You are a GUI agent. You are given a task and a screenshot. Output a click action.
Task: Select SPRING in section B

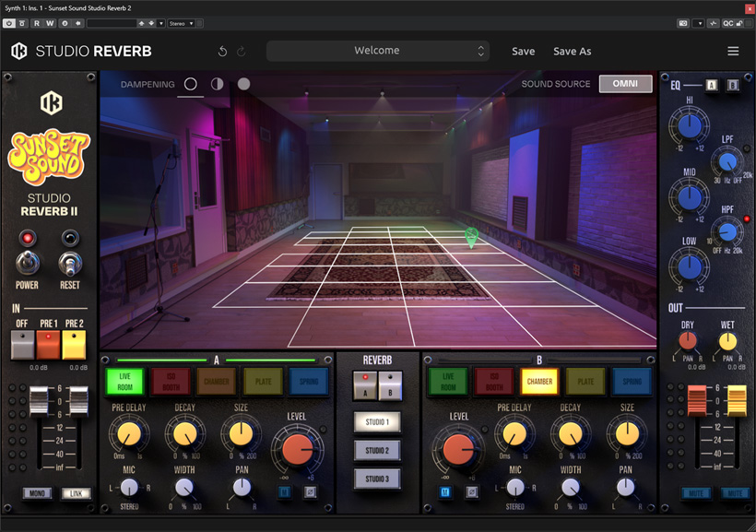click(632, 381)
